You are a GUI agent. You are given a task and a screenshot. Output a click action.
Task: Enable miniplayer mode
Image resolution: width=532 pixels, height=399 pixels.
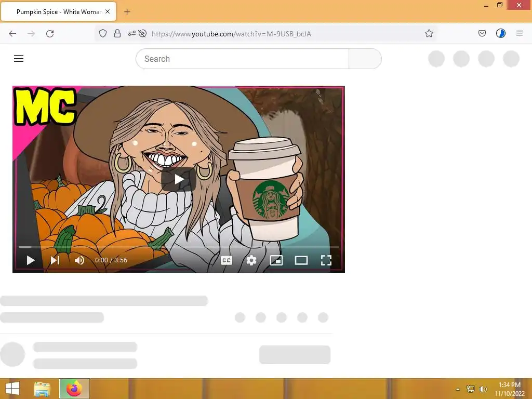point(276,260)
